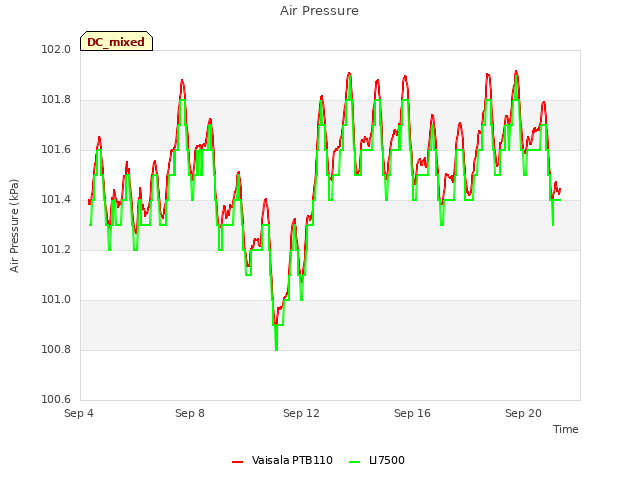The width and height of the screenshot is (640, 480).
Task: Click the Sep 4 tick label
Action: [x=79, y=413]
